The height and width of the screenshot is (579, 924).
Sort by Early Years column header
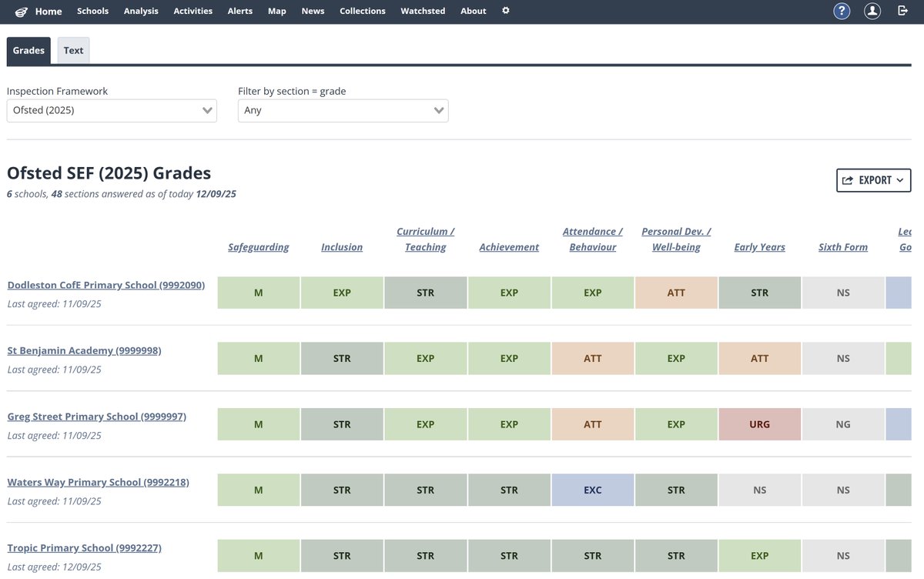click(760, 247)
